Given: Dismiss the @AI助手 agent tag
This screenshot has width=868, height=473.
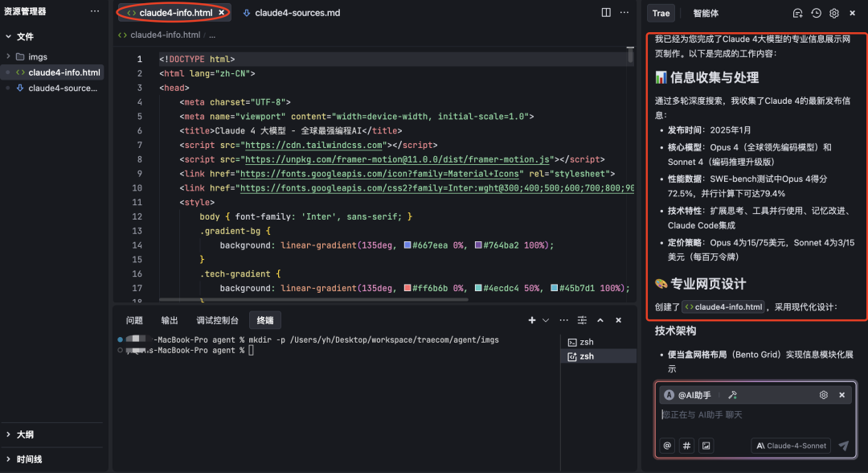Looking at the screenshot, I should [x=842, y=395].
